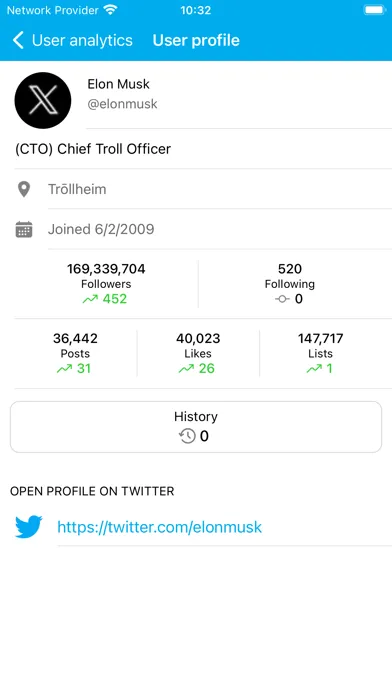Open the 40,023 Likes count
This screenshot has height=696, width=392.
click(198, 353)
